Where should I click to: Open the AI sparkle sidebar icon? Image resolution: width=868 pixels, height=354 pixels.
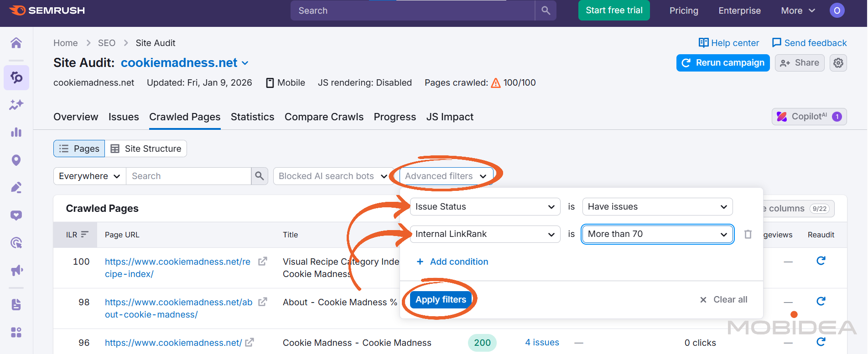click(x=16, y=105)
